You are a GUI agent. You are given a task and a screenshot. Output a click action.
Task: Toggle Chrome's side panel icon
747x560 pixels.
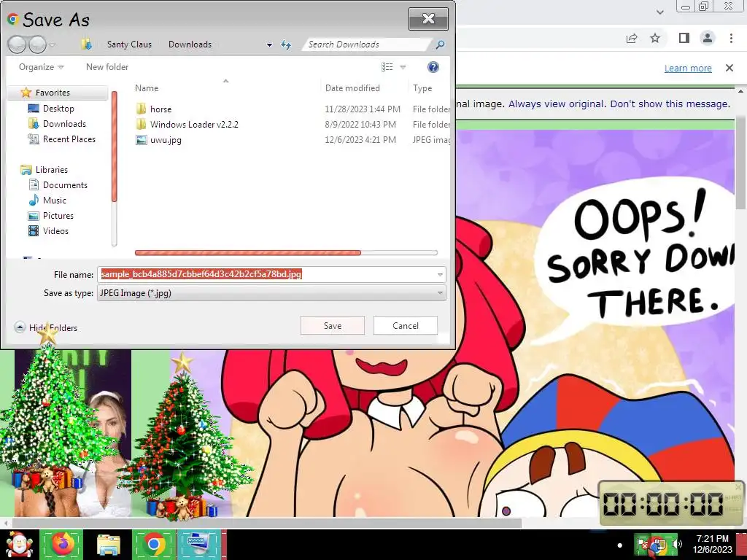[684, 38]
